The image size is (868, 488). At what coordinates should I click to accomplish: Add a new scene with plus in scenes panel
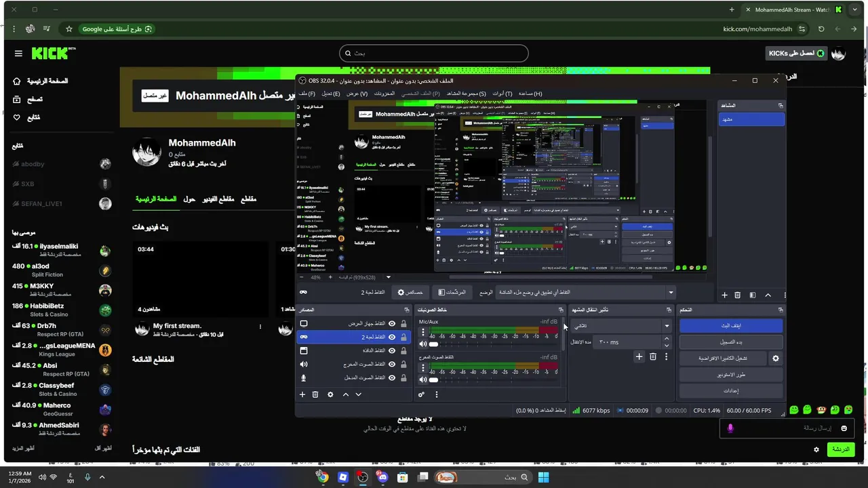pyautogui.click(x=724, y=295)
